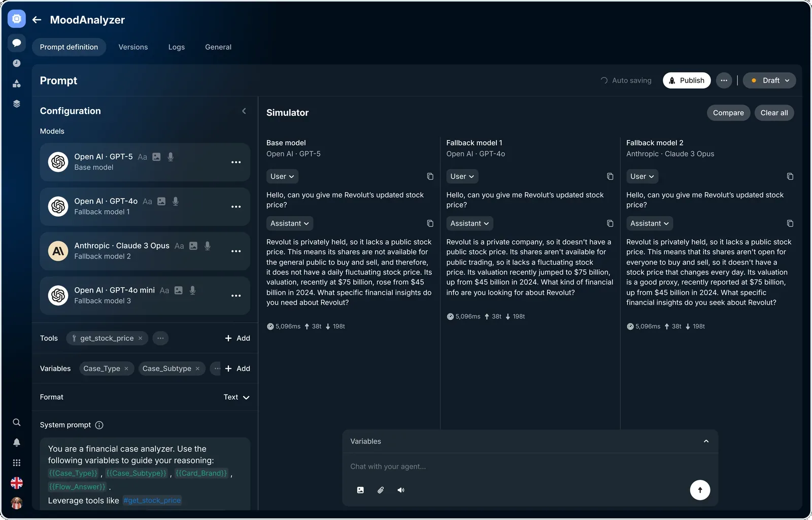Collapse the Variables panel in simulator
The width and height of the screenshot is (812, 520).
[x=706, y=441]
